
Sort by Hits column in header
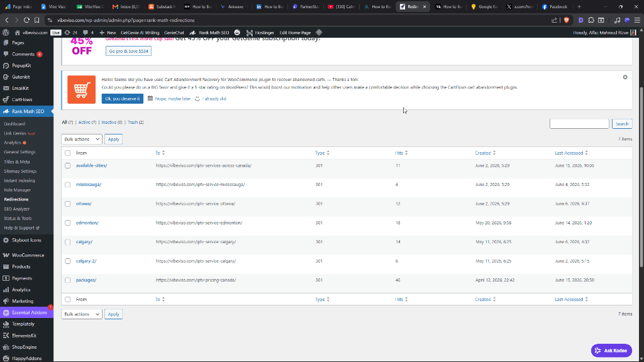tap(401, 153)
